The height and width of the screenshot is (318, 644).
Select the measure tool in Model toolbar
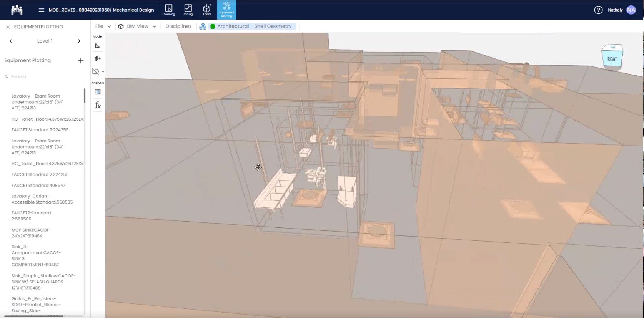pyautogui.click(x=98, y=46)
